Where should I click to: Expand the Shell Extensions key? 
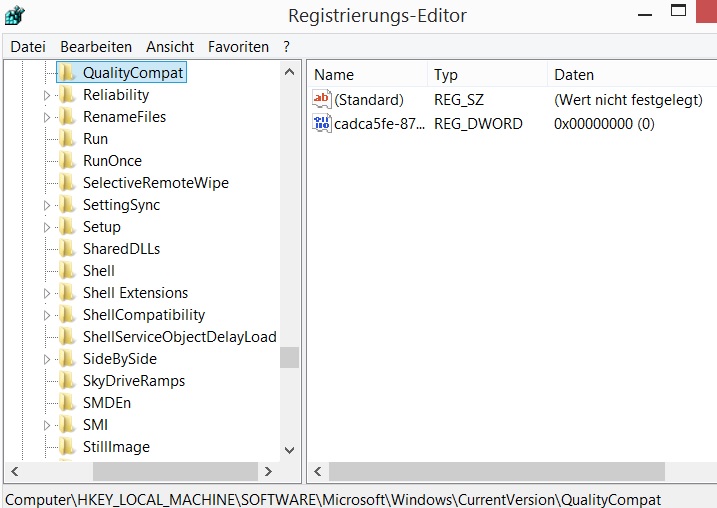(47, 293)
